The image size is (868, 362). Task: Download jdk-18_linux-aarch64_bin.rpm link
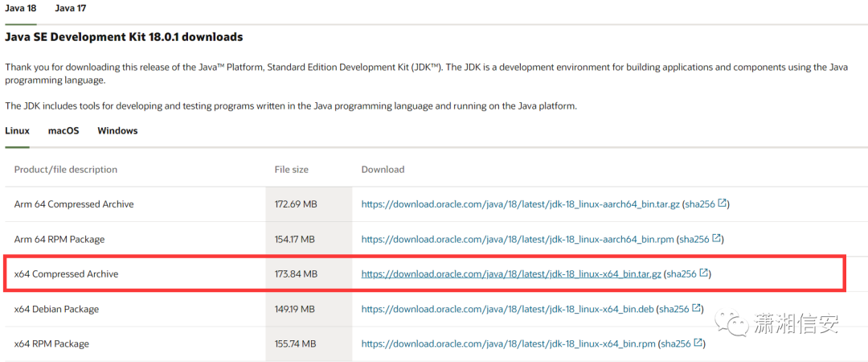click(518, 239)
